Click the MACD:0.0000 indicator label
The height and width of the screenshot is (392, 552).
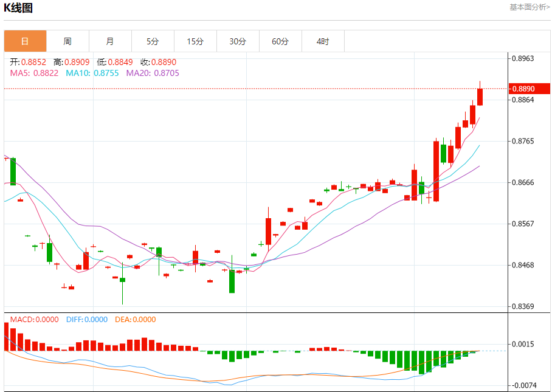(x=34, y=320)
